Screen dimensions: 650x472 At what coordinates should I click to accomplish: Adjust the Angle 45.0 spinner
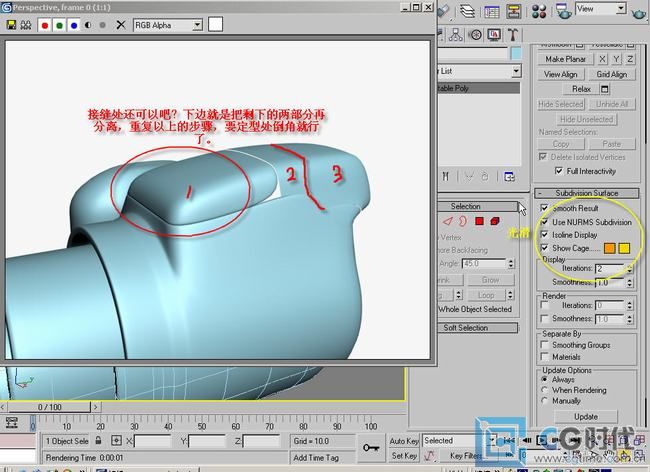click(511, 264)
